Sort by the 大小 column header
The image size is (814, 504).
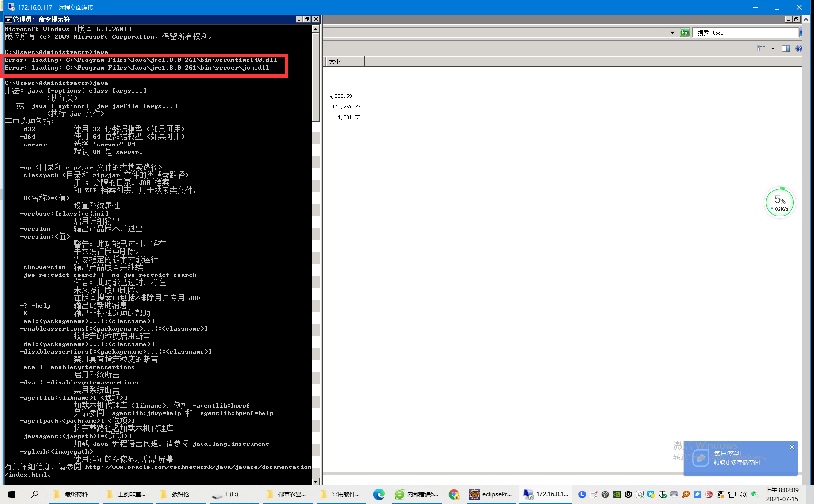(345, 61)
